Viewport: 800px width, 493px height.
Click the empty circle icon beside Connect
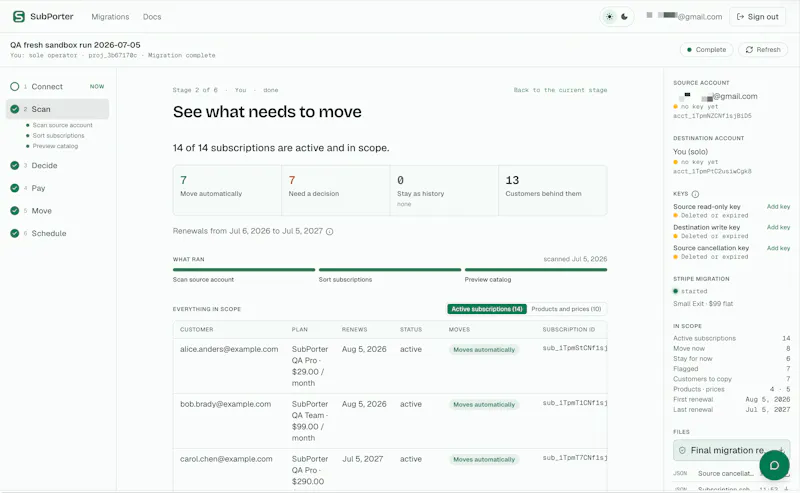tap(15, 87)
